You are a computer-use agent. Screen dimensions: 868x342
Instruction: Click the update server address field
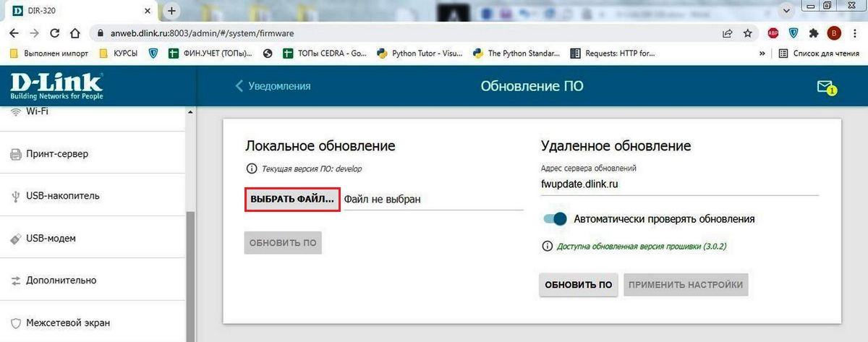[680, 184]
